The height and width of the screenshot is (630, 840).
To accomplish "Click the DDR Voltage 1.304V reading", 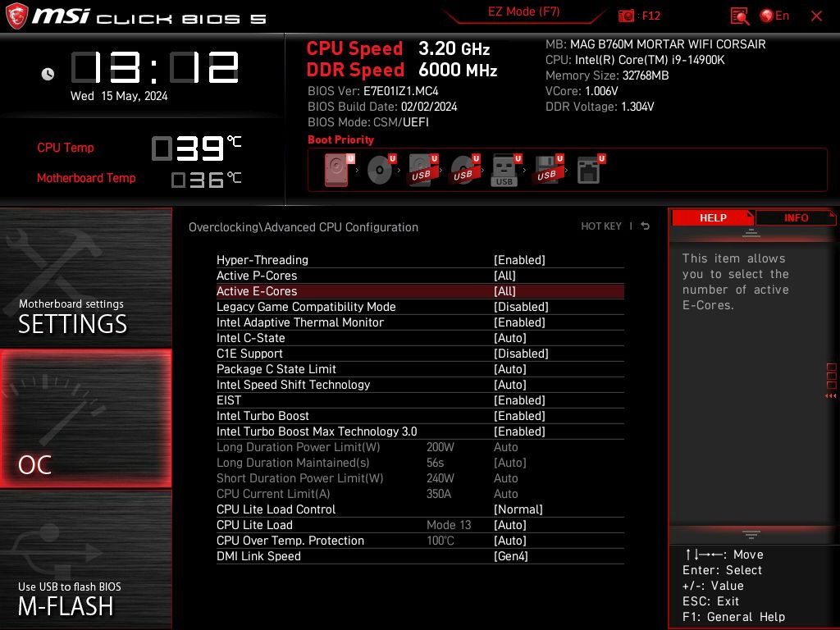I will pyautogui.click(x=600, y=107).
